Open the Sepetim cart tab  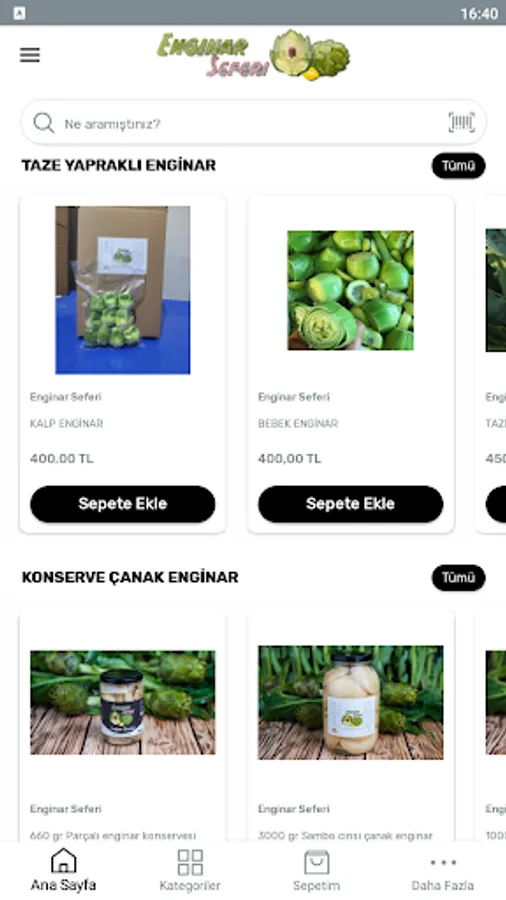point(316,870)
